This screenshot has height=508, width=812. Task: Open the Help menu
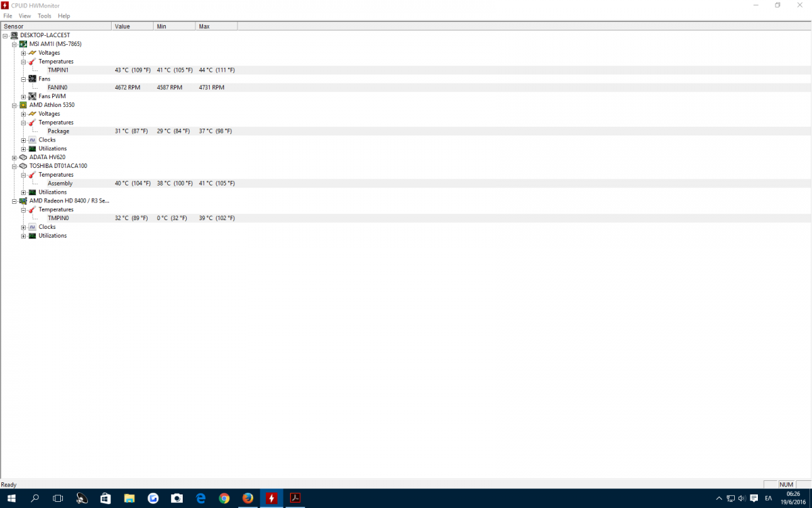pos(64,16)
